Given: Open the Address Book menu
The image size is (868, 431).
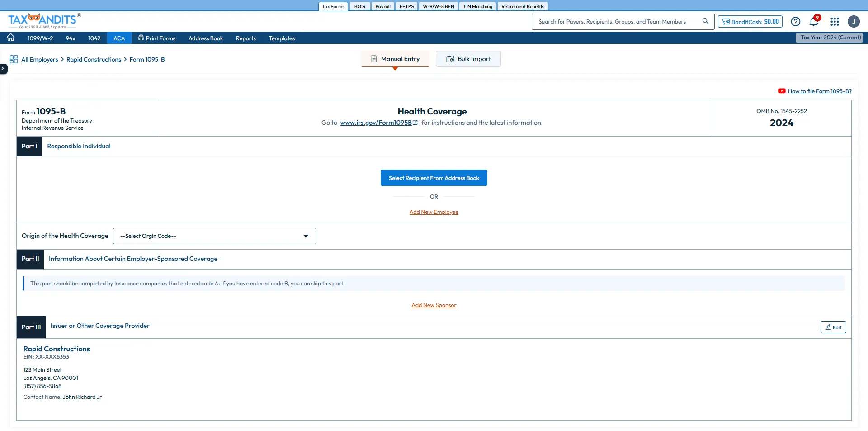Looking at the screenshot, I should 206,38.
